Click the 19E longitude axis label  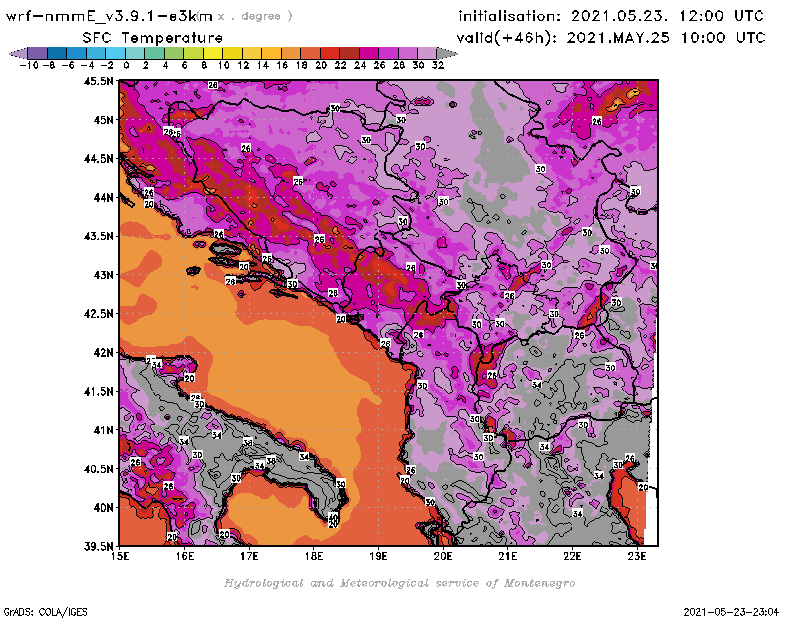(x=379, y=556)
